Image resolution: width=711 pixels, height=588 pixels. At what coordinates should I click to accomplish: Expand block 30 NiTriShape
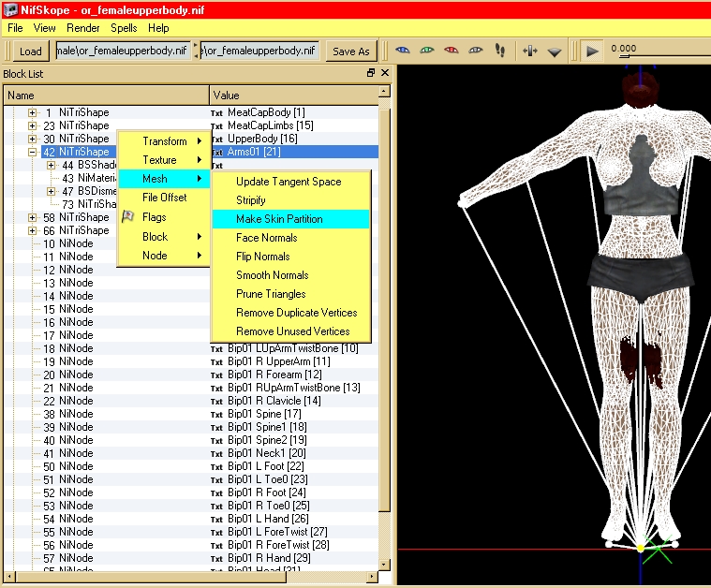32,139
